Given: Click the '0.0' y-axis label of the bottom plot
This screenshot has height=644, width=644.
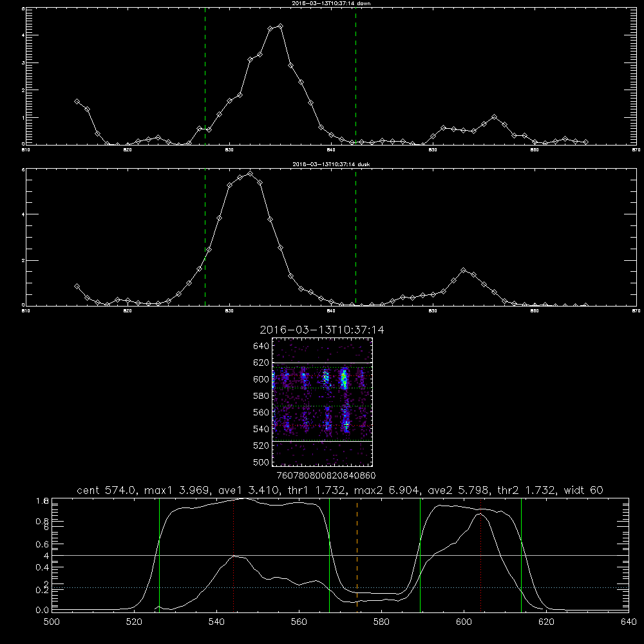Looking at the screenshot, I should tap(43, 611).
